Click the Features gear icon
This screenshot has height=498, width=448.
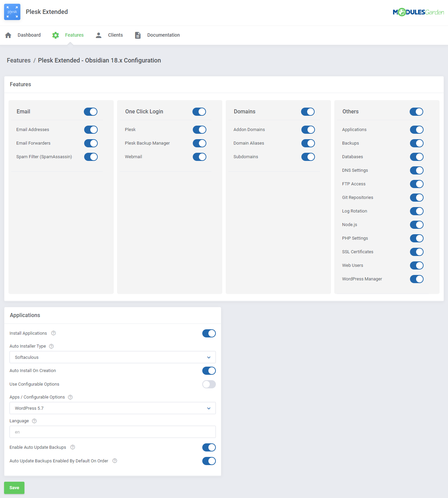[56, 35]
